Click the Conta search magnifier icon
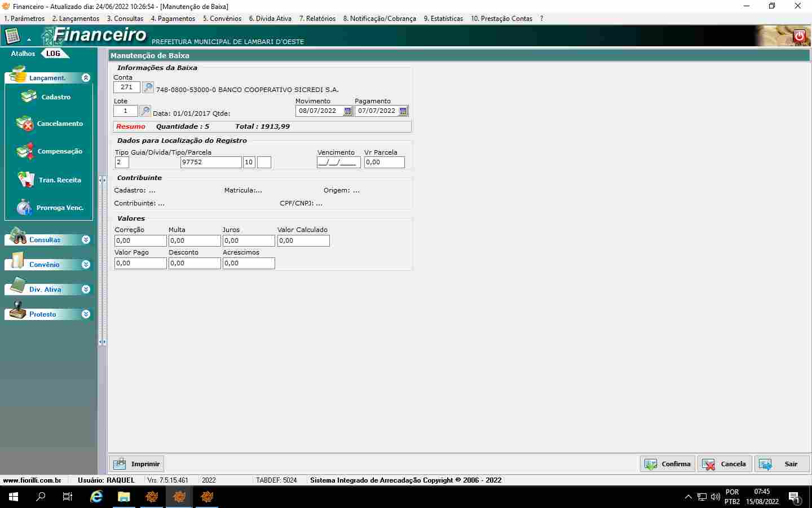The image size is (812, 508). tap(148, 87)
